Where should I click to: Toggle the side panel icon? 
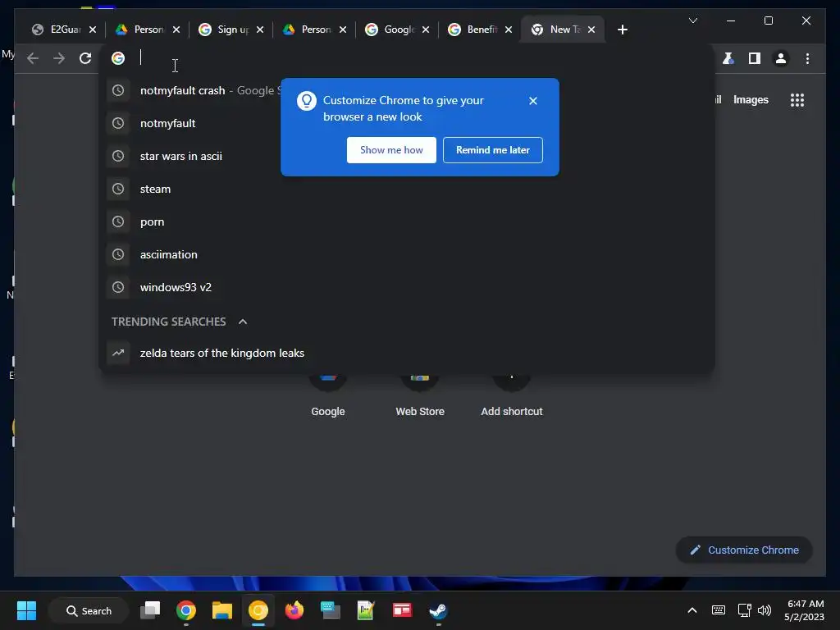click(x=755, y=58)
